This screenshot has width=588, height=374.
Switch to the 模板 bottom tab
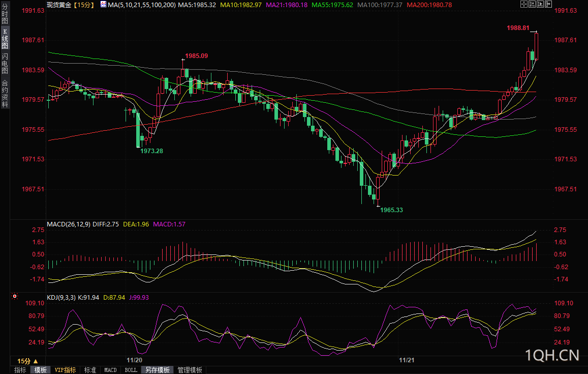[40, 370]
